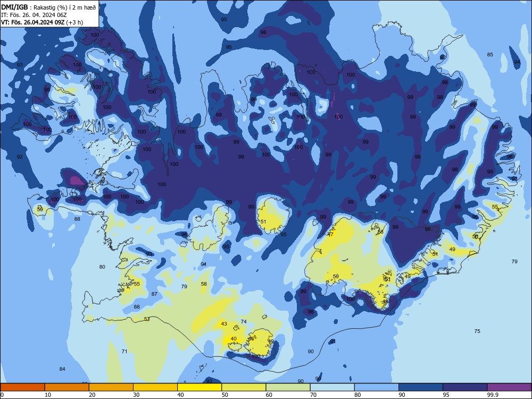Screen dimensions: 532x399
Task: Choose the 80–90 light blue legend swatch
Action: [x=377, y=387]
